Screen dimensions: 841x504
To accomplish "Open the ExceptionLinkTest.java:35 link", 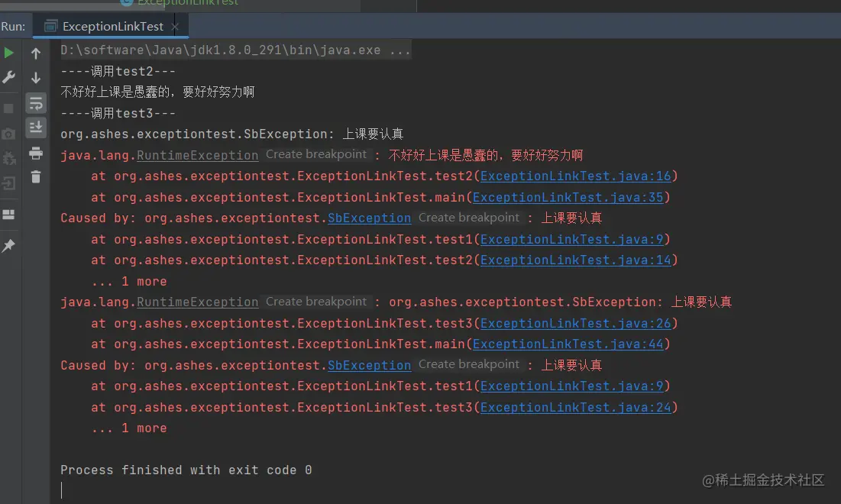I will pyautogui.click(x=568, y=197).
